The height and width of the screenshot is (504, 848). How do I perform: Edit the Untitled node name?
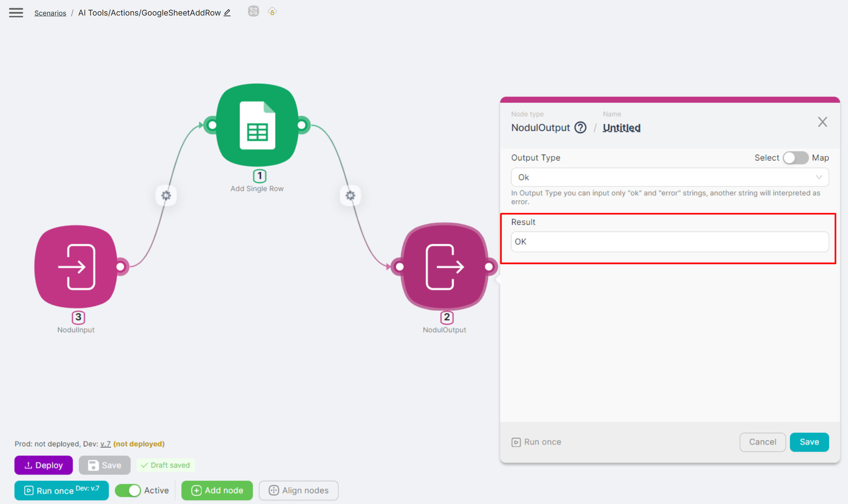(621, 128)
